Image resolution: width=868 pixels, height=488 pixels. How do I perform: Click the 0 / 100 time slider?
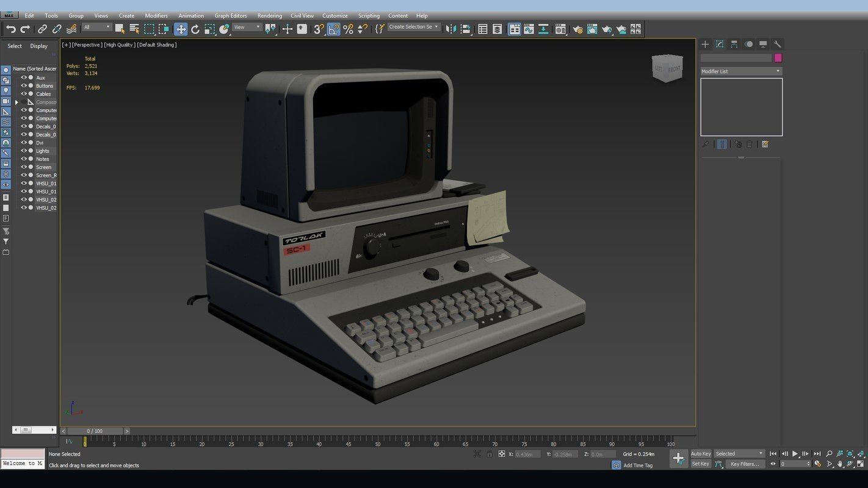[95, 431]
